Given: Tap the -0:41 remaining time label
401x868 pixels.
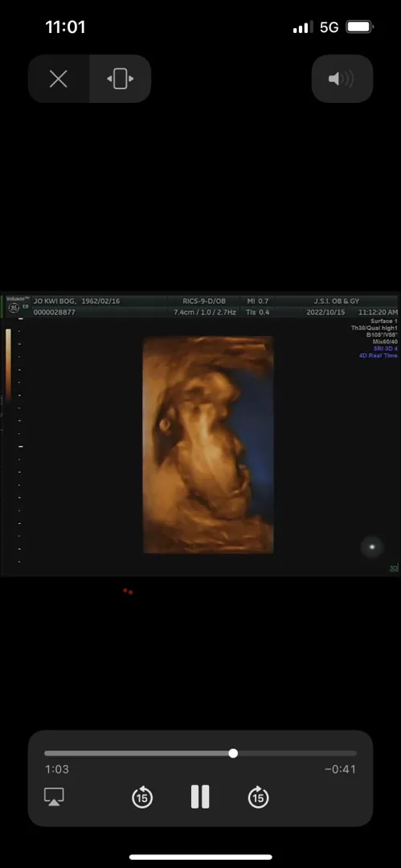Looking at the screenshot, I should [340, 769].
